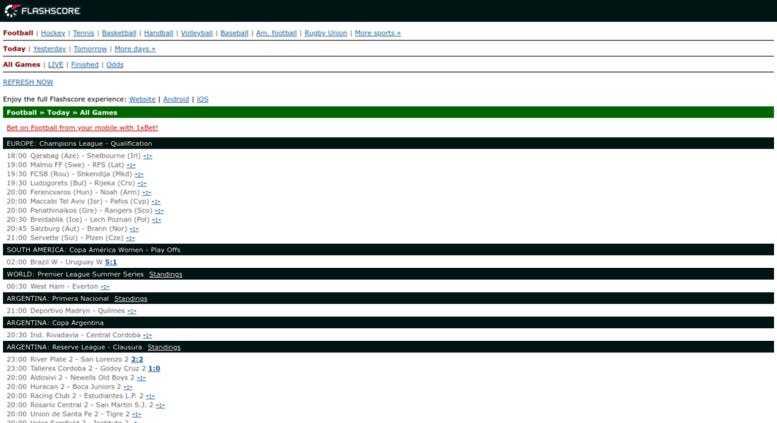
Task: Open the More days link
Action: 135,49
